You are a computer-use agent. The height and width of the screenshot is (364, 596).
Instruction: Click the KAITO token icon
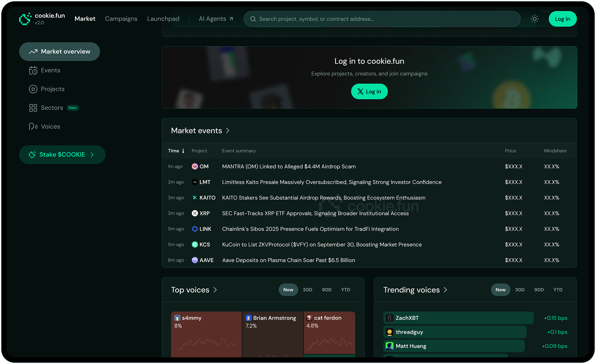pos(195,198)
